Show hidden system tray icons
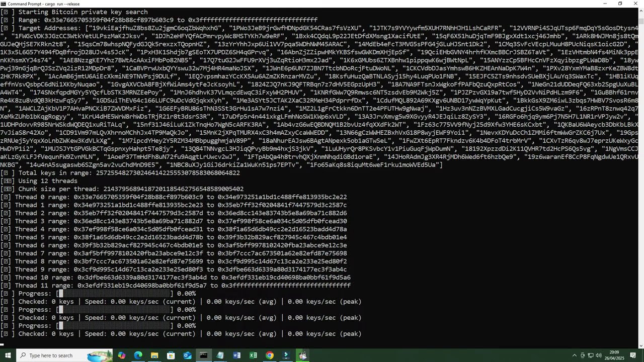This screenshot has width=644, height=362. pyautogui.click(x=575, y=355)
